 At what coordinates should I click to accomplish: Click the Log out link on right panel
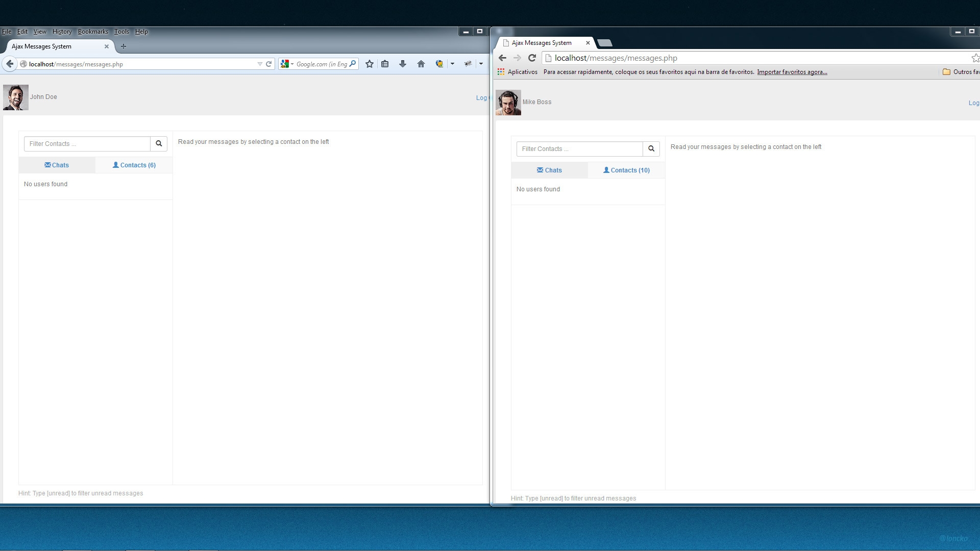974,102
